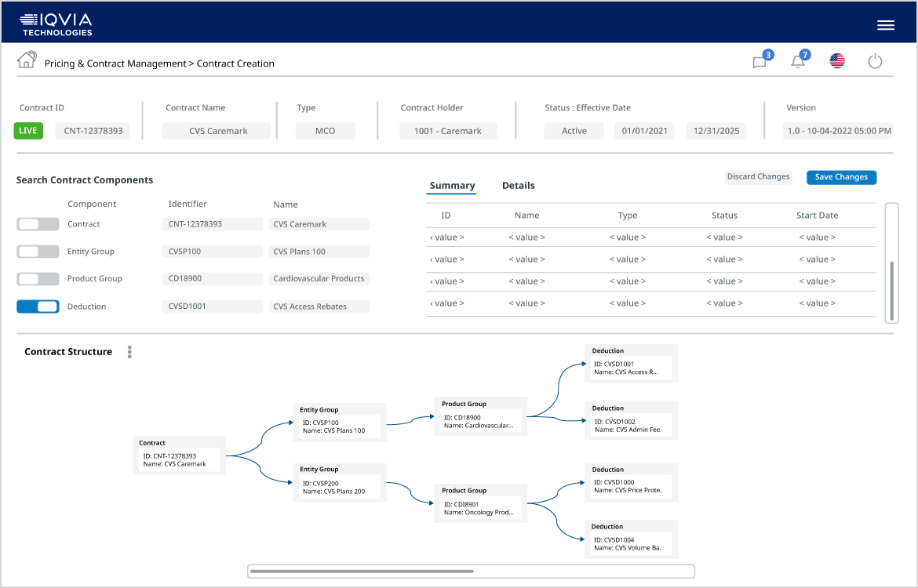
Task: Open notifications bell with 7 badge
Action: (800, 60)
